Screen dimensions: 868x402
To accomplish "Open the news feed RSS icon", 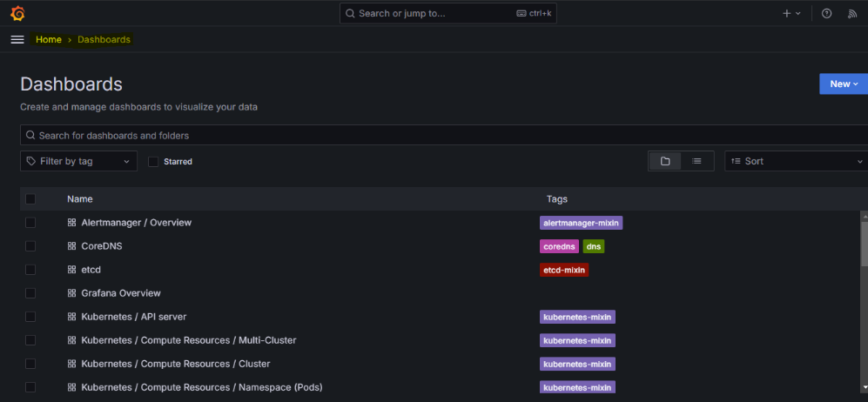I will pyautogui.click(x=852, y=14).
